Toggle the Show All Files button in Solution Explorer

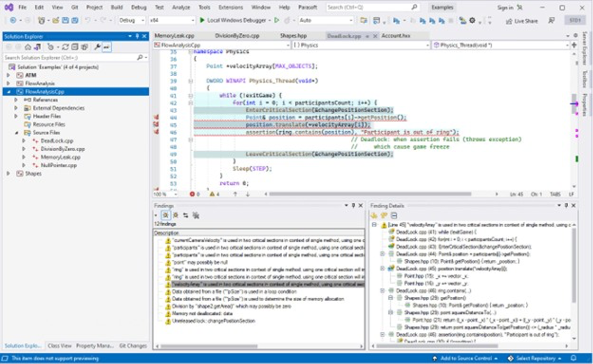click(x=84, y=47)
